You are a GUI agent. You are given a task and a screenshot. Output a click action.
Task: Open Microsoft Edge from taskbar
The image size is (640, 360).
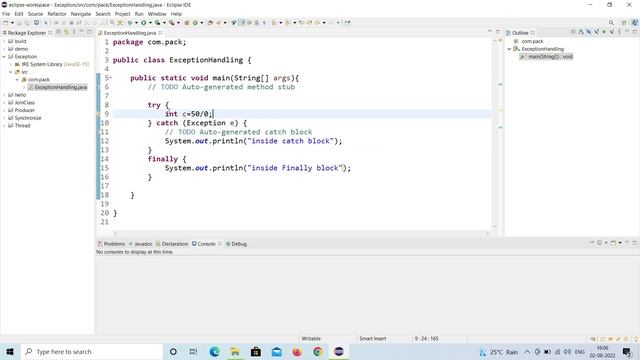214,351
